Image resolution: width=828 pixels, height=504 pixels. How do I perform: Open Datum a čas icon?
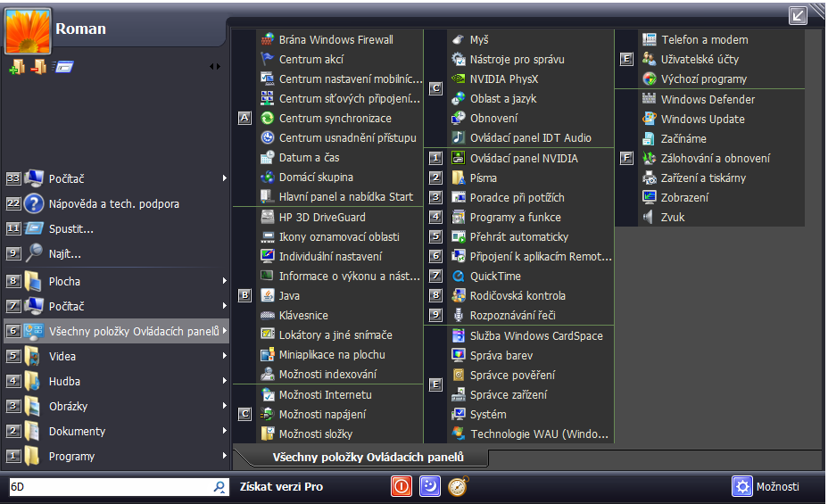pyautogui.click(x=268, y=157)
